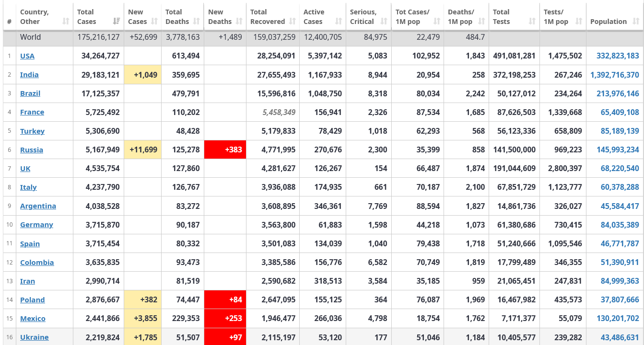Image resolution: width=644 pixels, height=345 pixels.
Task: Open Argentina population link 45,584,417
Action: pyautogui.click(x=620, y=206)
